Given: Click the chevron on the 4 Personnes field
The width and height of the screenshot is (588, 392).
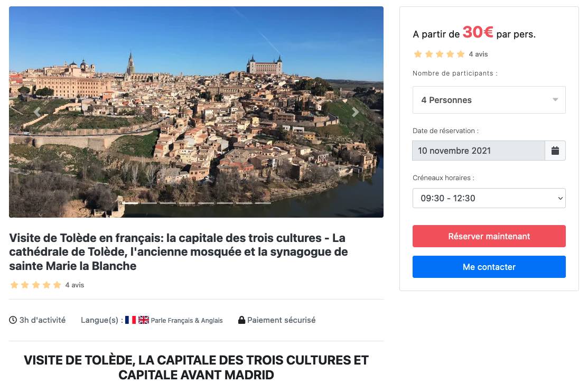Looking at the screenshot, I should pyautogui.click(x=555, y=100).
